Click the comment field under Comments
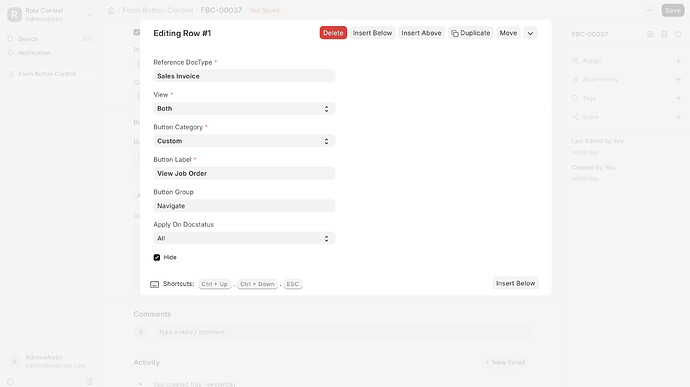 341,332
